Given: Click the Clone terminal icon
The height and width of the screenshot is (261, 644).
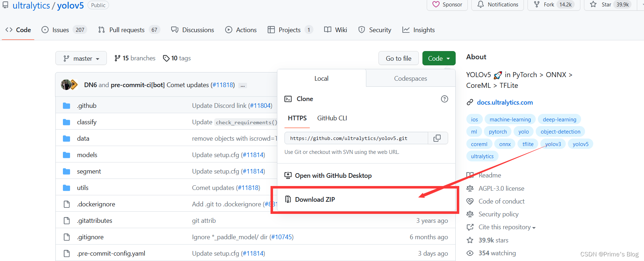Looking at the screenshot, I should [x=288, y=99].
